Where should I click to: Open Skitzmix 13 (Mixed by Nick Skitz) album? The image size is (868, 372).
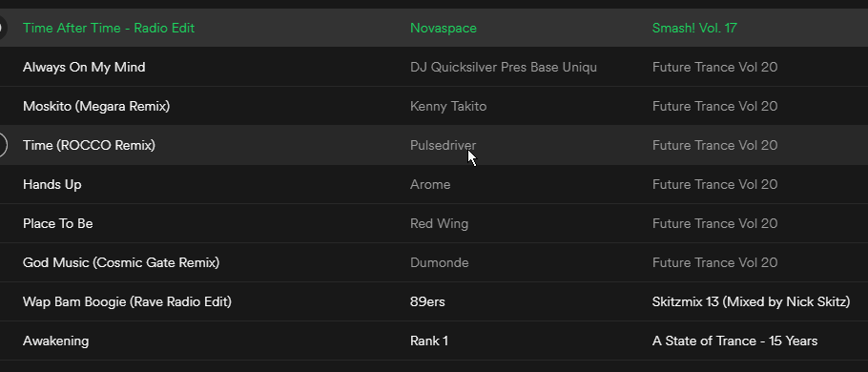click(751, 301)
